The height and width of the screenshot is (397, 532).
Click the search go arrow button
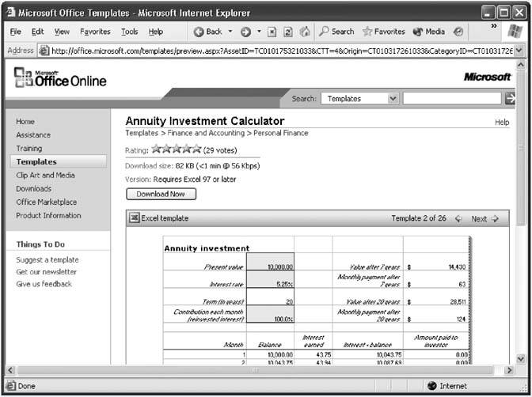(511, 99)
